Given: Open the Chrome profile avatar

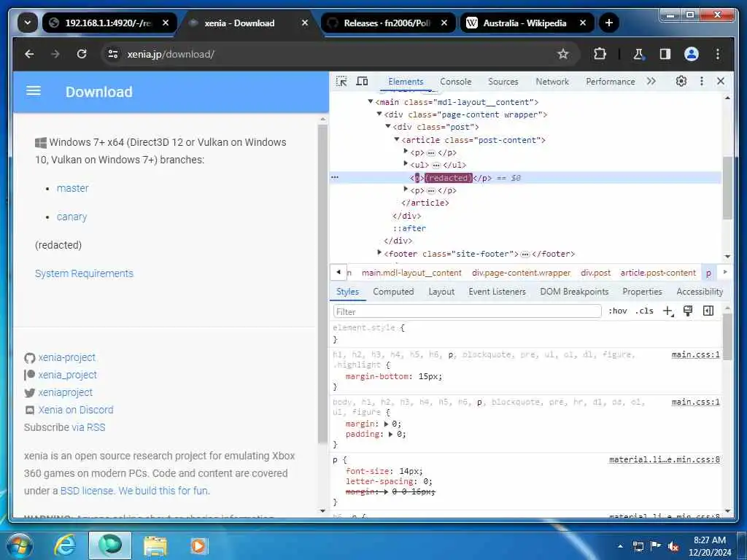Looking at the screenshot, I should pyautogui.click(x=692, y=54).
